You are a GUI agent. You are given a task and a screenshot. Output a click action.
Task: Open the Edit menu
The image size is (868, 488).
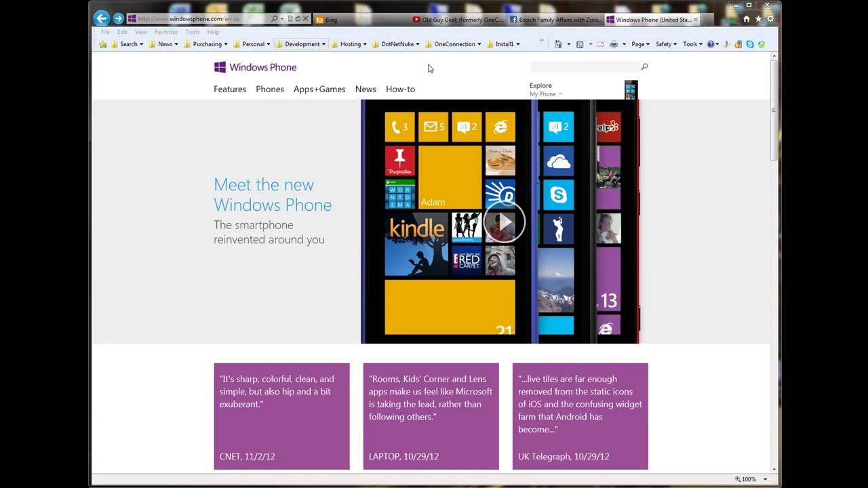click(122, 32)
